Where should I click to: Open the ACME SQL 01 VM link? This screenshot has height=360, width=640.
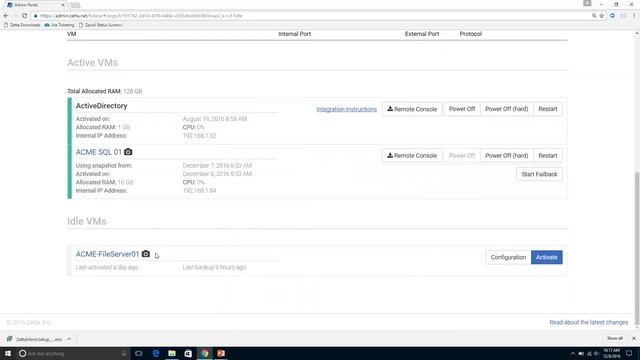click(98, 152)
